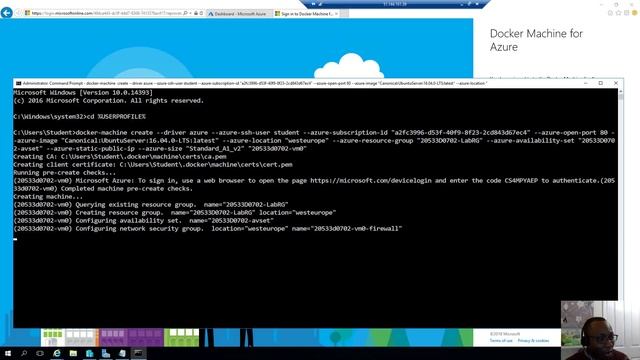Click 'Docker Machine for Azure' heading
640x360 pixels.
(x=536, y=40)
